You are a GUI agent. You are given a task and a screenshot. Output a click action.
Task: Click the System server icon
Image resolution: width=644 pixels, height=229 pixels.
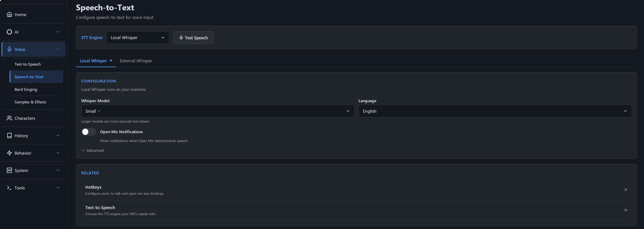(x=9, y=170)
